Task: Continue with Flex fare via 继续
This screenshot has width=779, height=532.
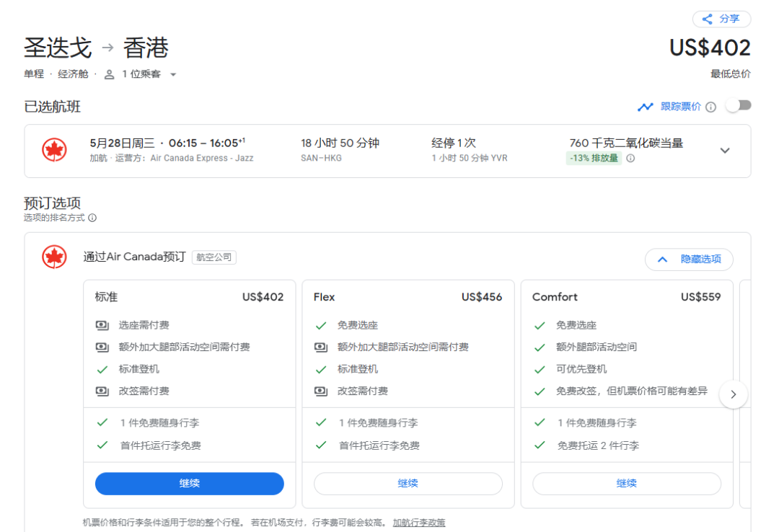Action: tap(408, 483)
